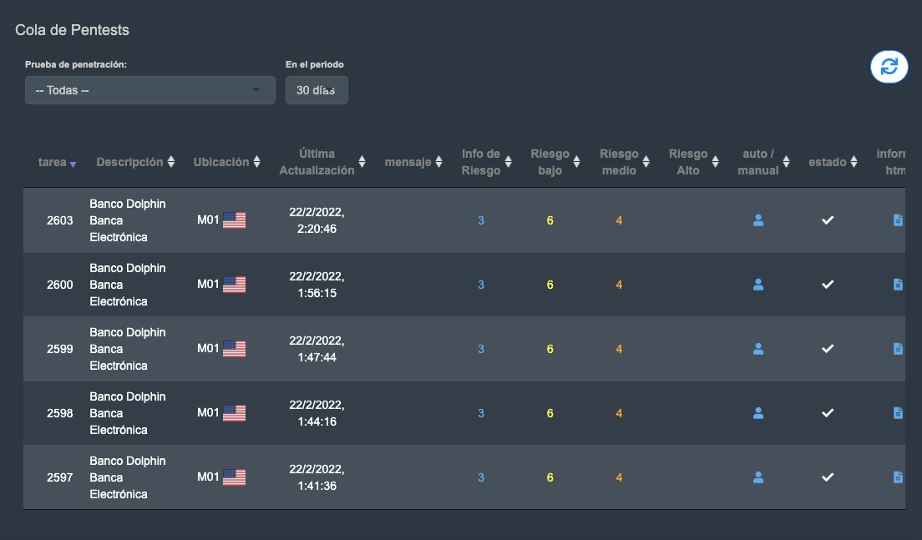Click manual user icon for task 2599
The image size is (922, 540).
[759, 349]
